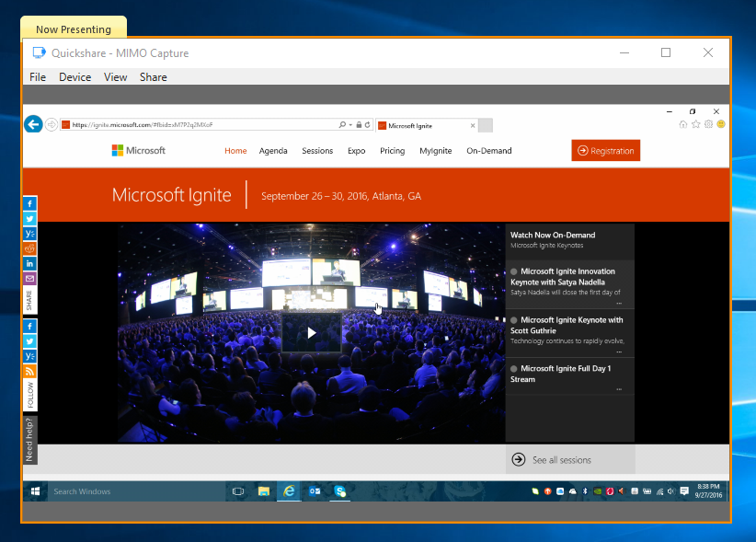Click the taskbar clock 8:38 PM
This screenshot has height=542, width=756.
click(x=708, y=490)
